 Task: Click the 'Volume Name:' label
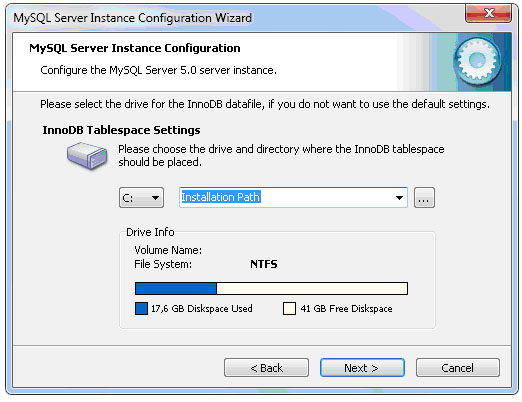pyautogui.click(x=168, y=250)
